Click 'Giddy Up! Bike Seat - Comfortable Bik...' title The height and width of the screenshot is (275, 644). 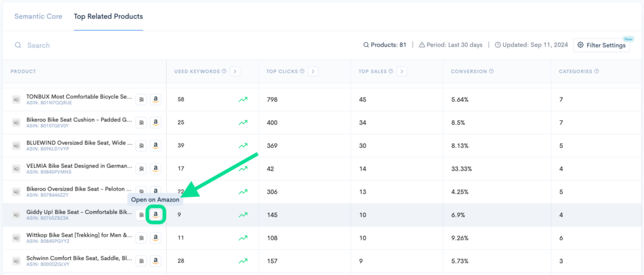(79, 211)
